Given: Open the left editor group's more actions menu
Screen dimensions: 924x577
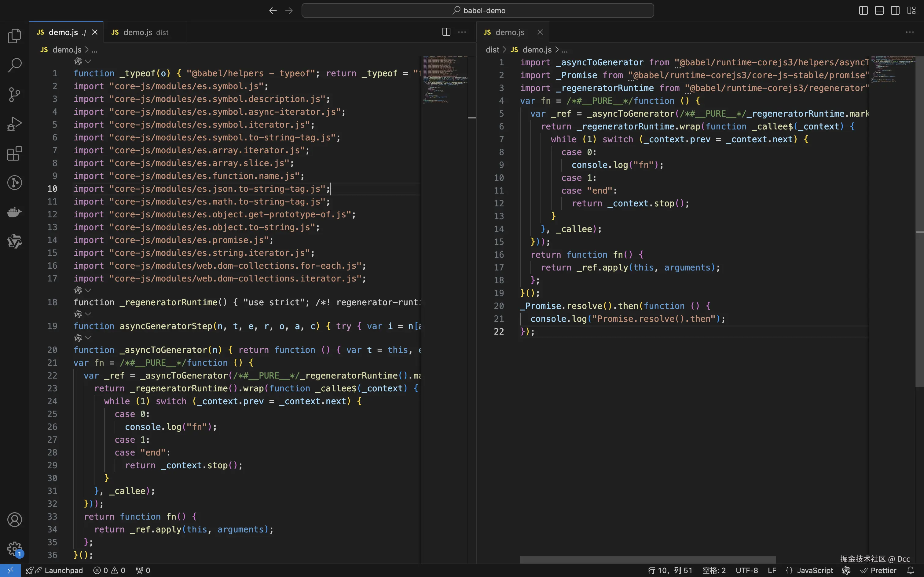Looking at the screenshot, I should click(462, 32).
